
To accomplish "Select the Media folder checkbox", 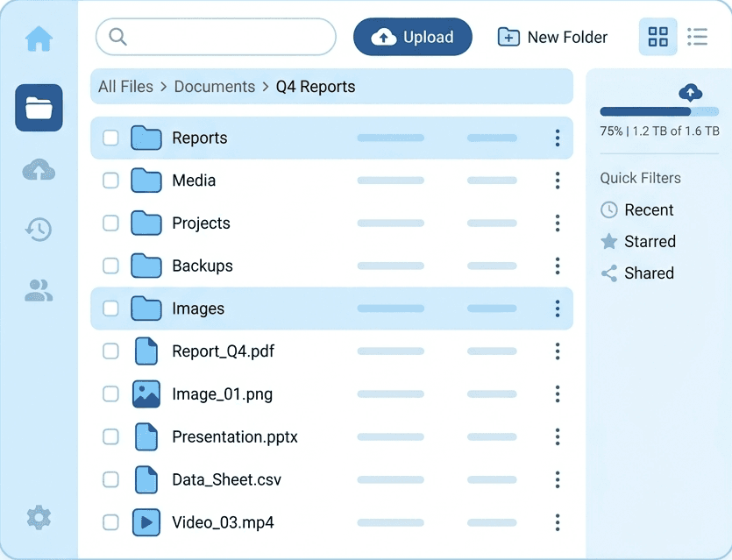I will (110, 181).
